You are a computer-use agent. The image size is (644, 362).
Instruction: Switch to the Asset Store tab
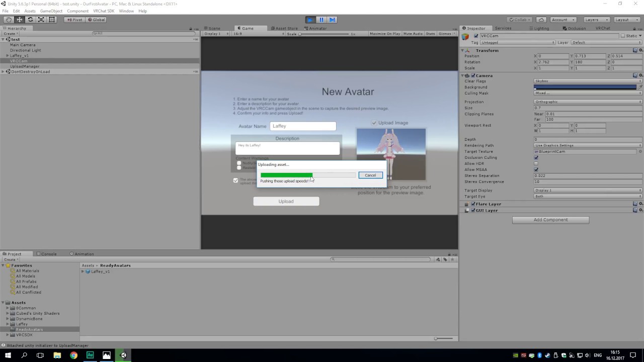pyautogui.click(x=284, y=28)
